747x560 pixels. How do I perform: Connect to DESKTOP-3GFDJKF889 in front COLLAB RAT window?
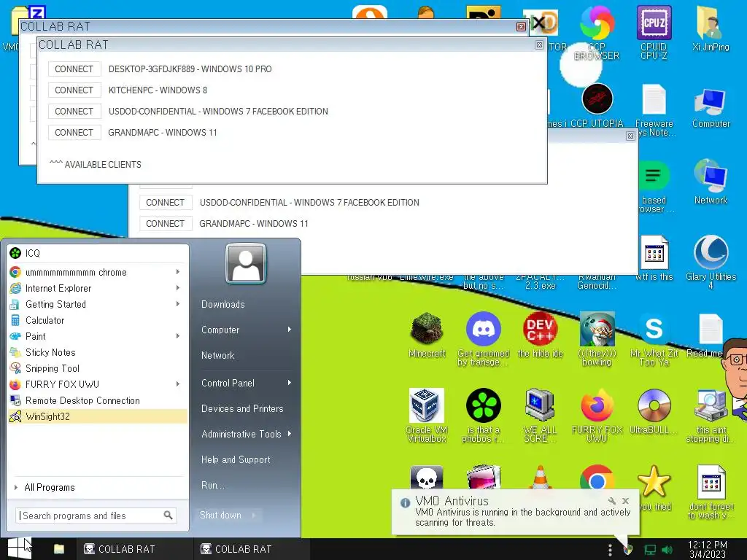[x=74, y=69]
